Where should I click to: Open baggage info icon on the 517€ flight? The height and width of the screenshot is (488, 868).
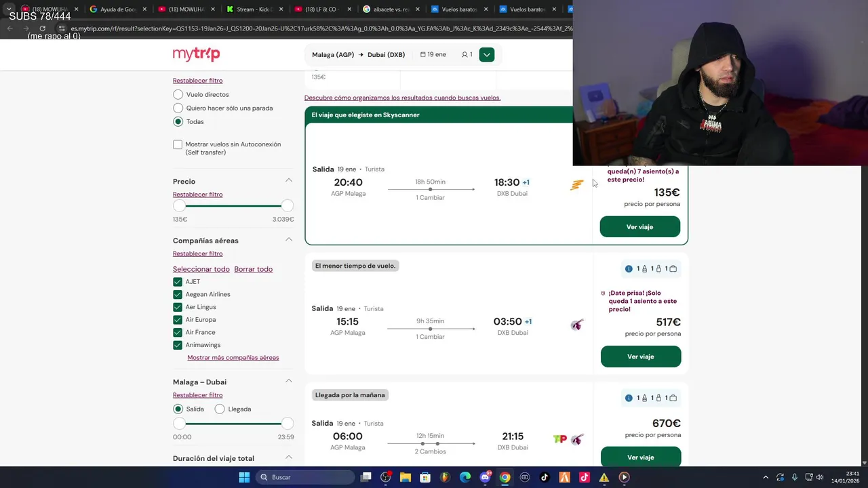click(629, 269)
